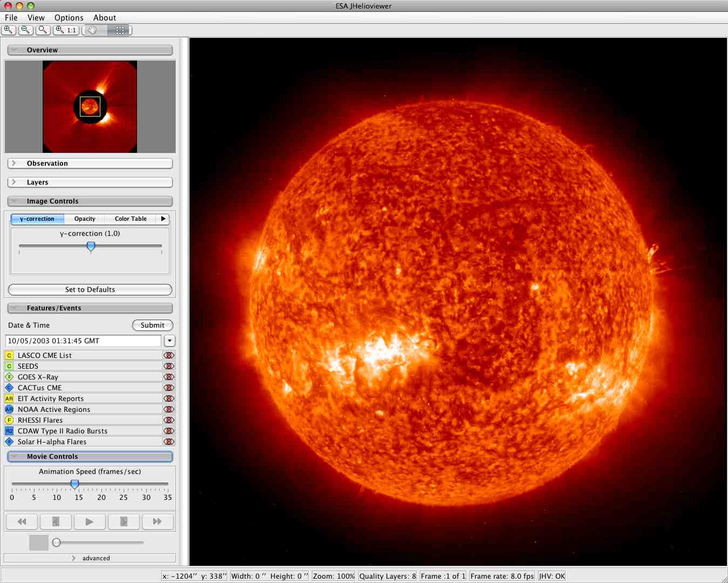Click the Frame rate: 8.0 fps status

click(502, 576)
